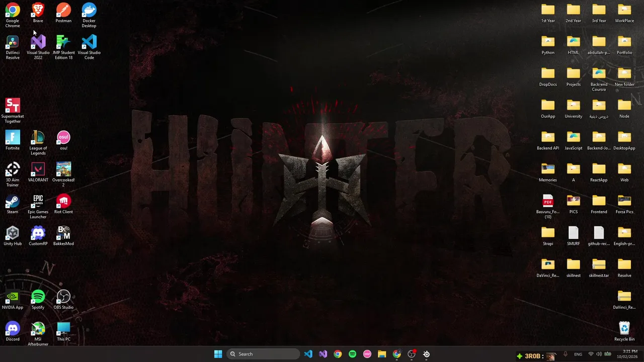Select the BakkesMod icon
Screen dimensions: 644x362
tap(63, 236)
